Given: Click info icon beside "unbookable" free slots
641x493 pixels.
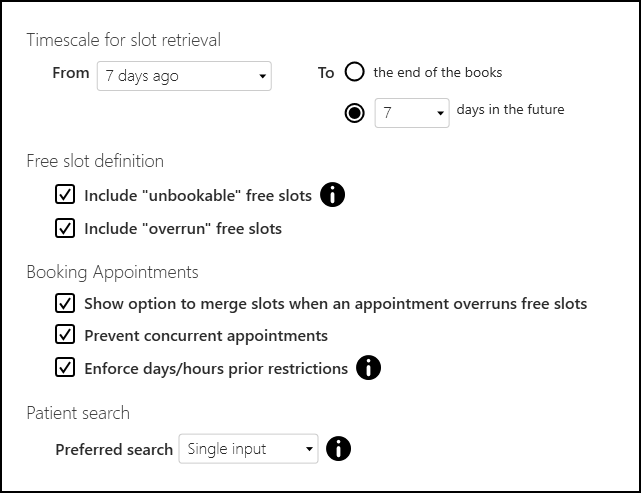Looking at the screenshot, I should click(332, 195).
